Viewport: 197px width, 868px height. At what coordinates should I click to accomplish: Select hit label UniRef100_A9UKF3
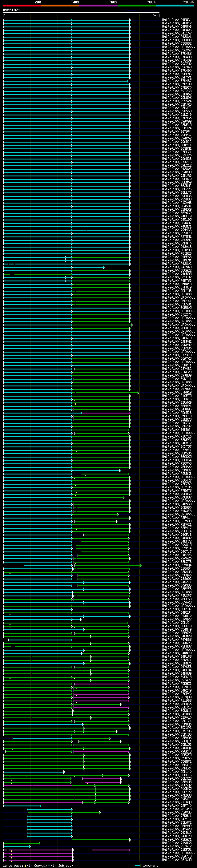coord(177,751)
